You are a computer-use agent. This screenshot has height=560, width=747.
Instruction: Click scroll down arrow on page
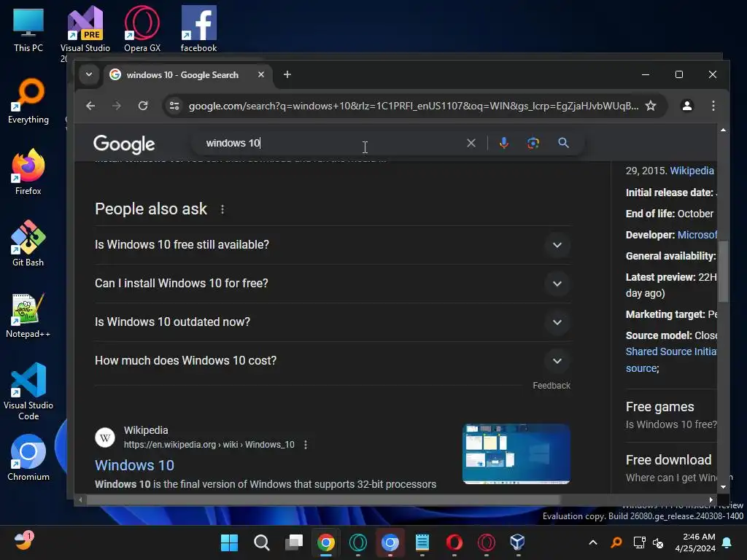click(723, 486)
